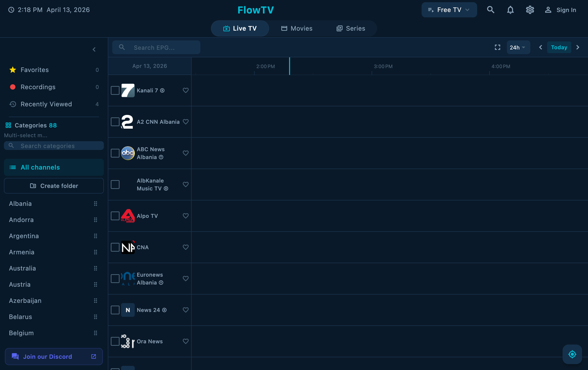588x370 pixels.
Task: Enter fullscreen EPG view
Action: pos(497,47)
